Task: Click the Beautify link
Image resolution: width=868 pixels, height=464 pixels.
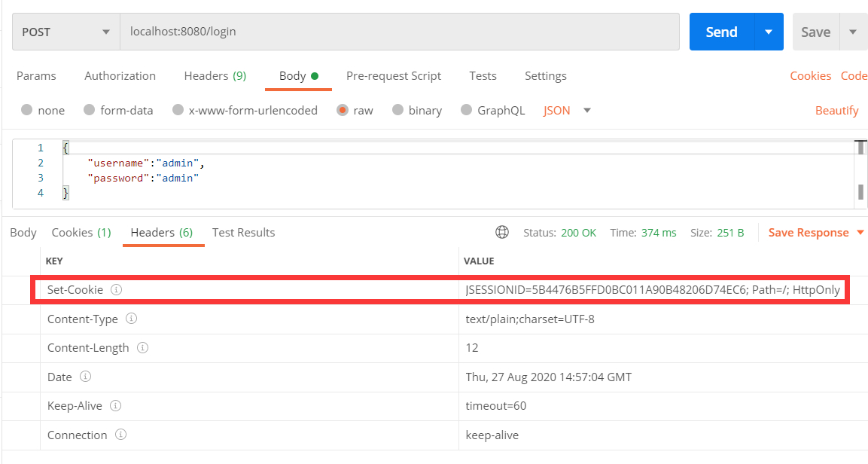Action: point(836,110)
